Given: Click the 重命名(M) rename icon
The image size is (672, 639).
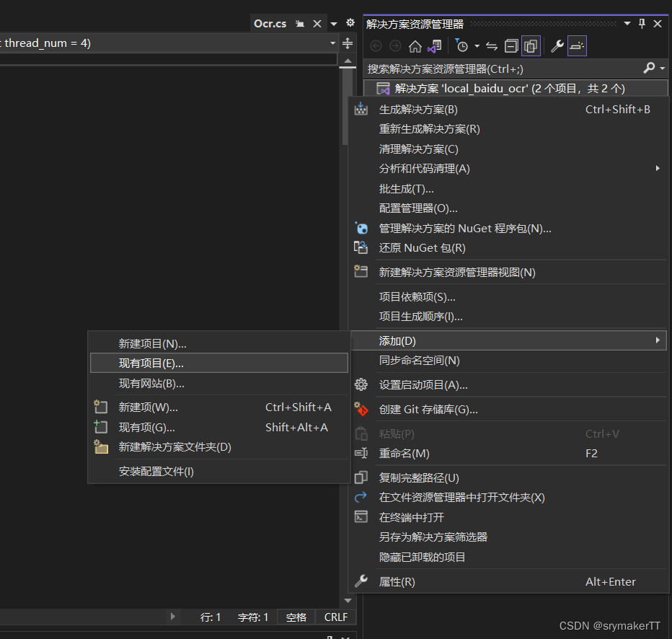Looking at the screenshot, I should click(361, 453).
